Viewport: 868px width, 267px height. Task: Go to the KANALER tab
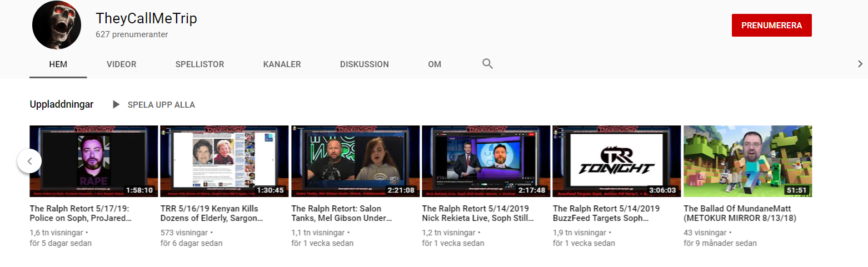pyautogui.click(x=282, y=64)
